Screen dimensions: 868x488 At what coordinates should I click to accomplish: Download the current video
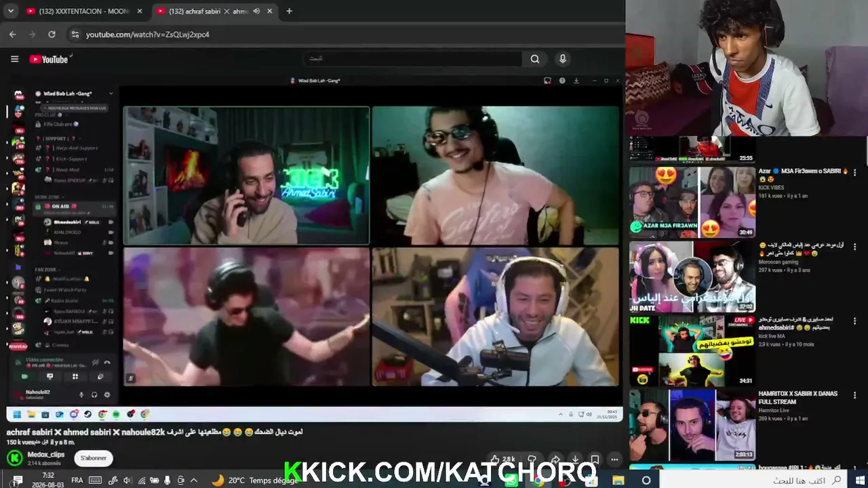575,460
